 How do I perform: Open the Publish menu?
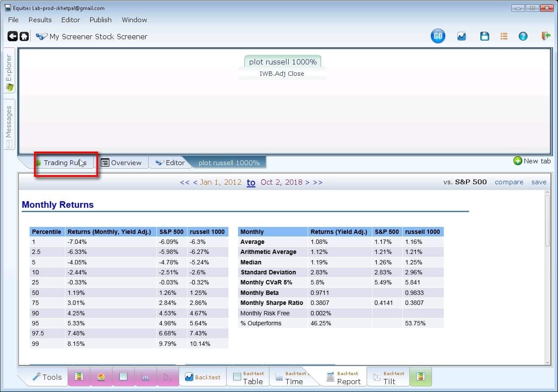point(101,20)
